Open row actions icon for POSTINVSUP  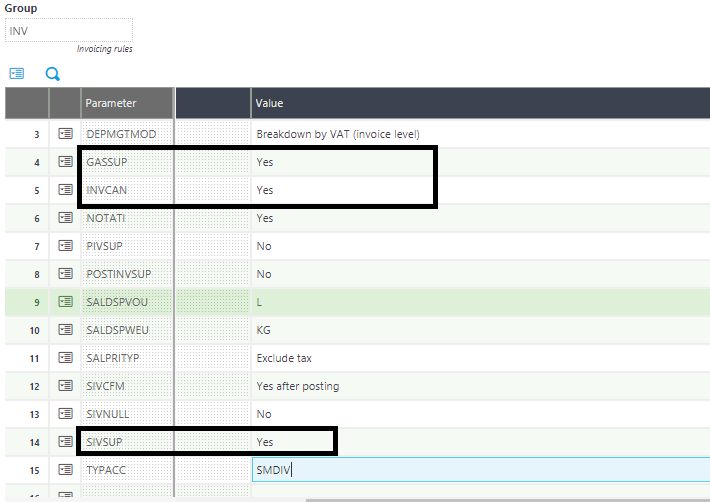66,274
